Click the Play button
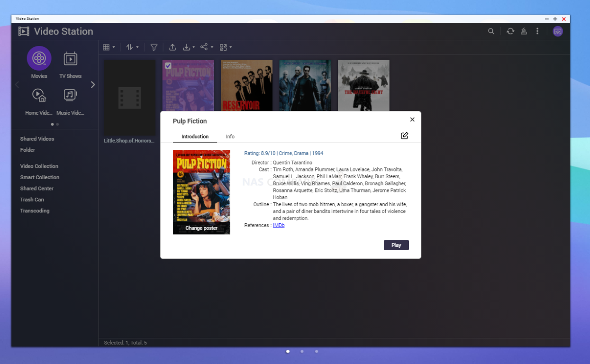This screenshot has width=590, height=364. pyautogui.click(x=396, y=245)
